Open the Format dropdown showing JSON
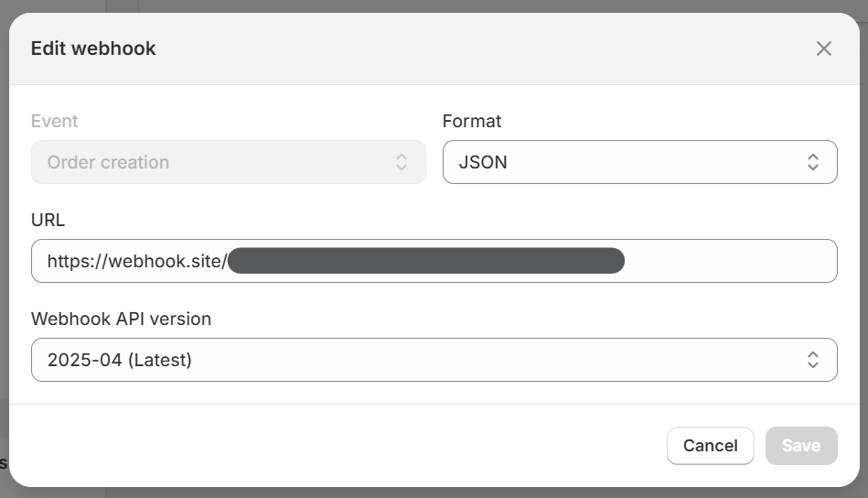Viewport: 868px width, 498px height. pos(639,162)
